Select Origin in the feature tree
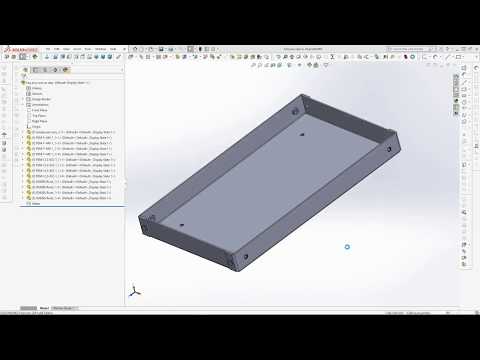 pos(34,127)
